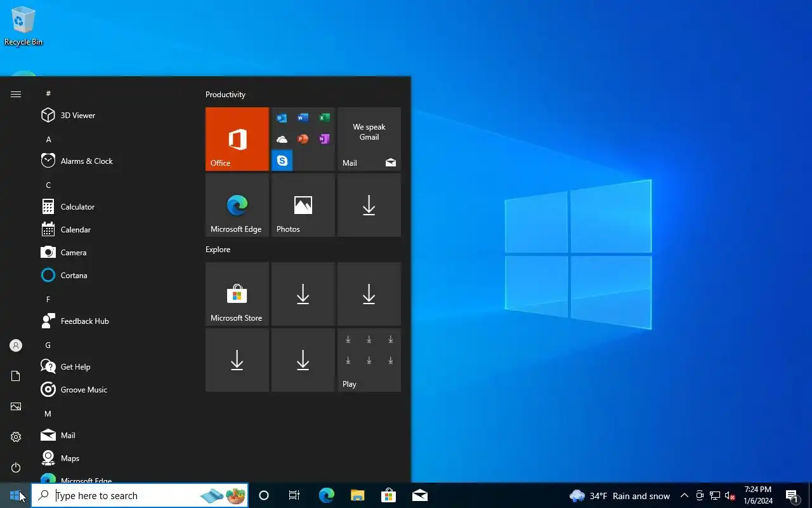This screenshot has height=508, width=812.
Task: Open the small Word tile
Action: [303, 118]
